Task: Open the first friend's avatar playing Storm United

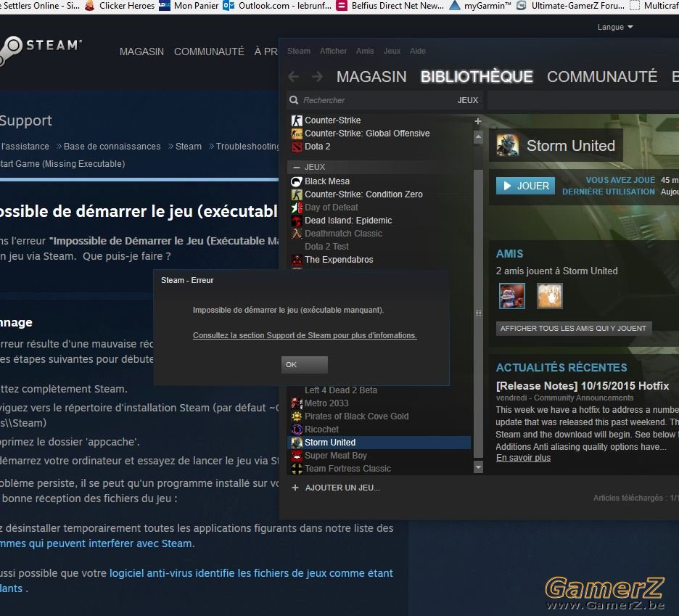Action: coord(512,296)
